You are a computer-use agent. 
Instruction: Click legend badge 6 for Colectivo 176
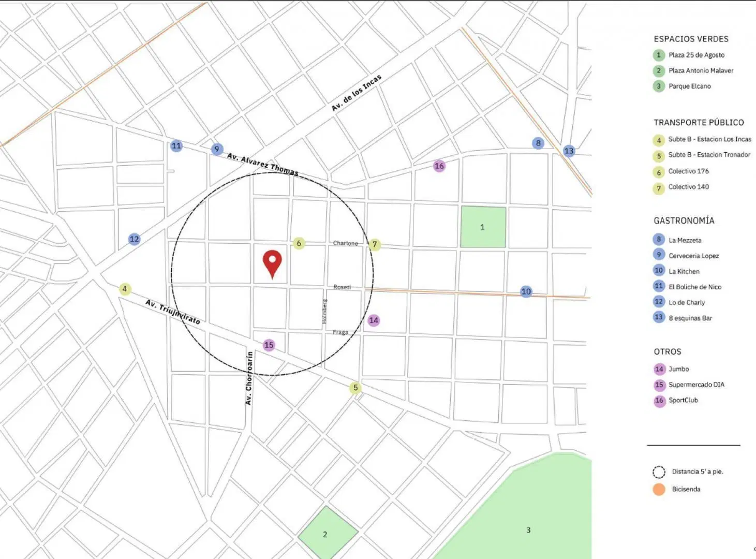click(x=659, y=172)
